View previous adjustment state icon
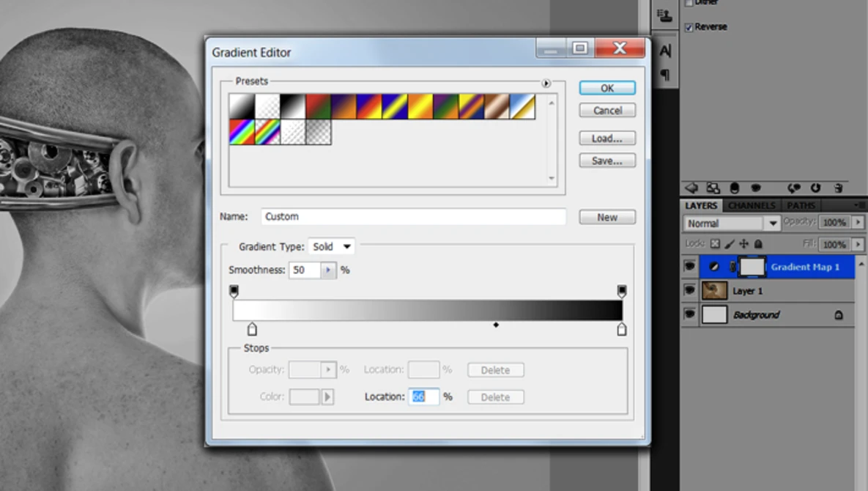Screen dimensions: 868x491 pos(794,188)
